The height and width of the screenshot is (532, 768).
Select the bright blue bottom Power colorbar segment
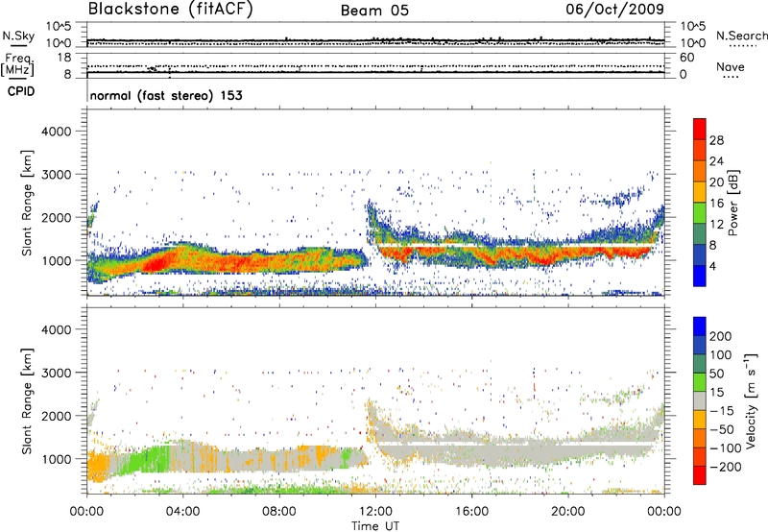pyautogui.click(x=700, y=276)
